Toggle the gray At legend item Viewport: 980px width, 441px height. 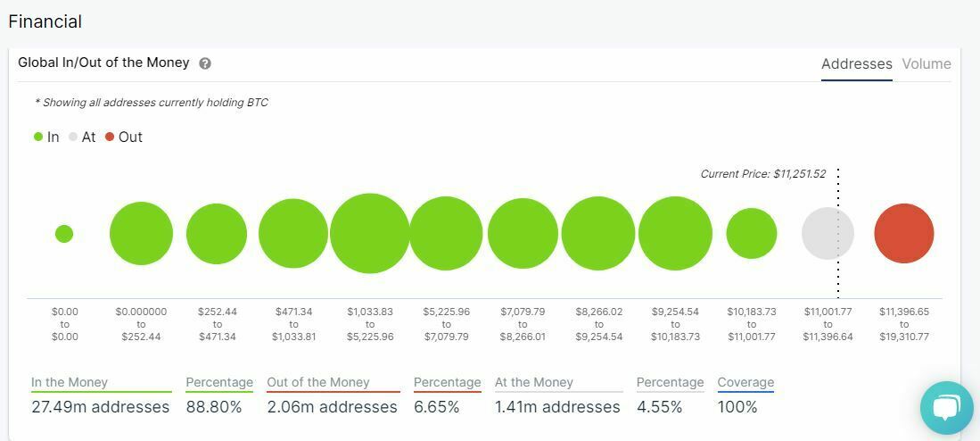82,137
